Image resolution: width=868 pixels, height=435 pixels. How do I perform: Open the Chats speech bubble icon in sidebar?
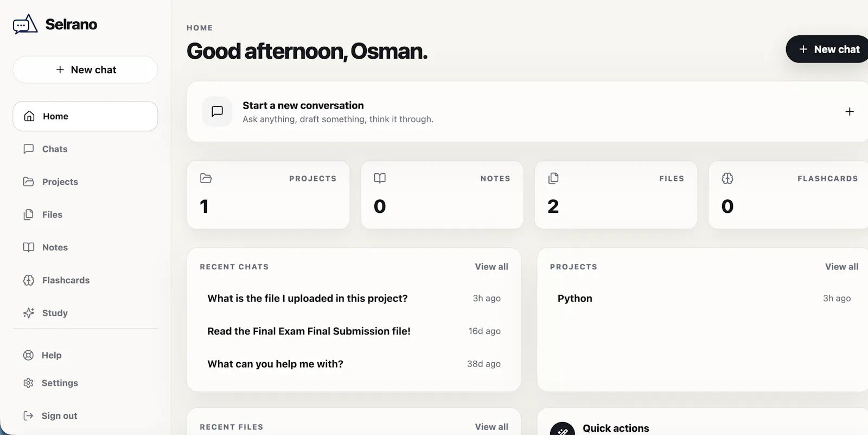29,149
